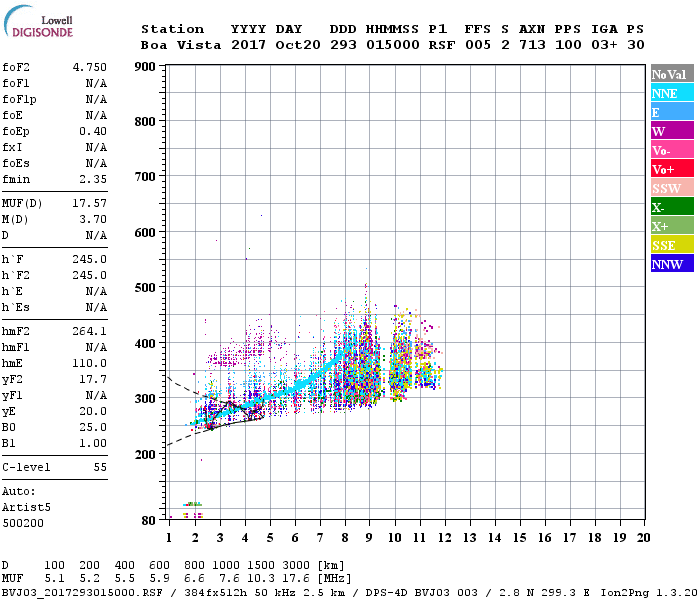Click the 900 km y-axis label

coord(145,67)
